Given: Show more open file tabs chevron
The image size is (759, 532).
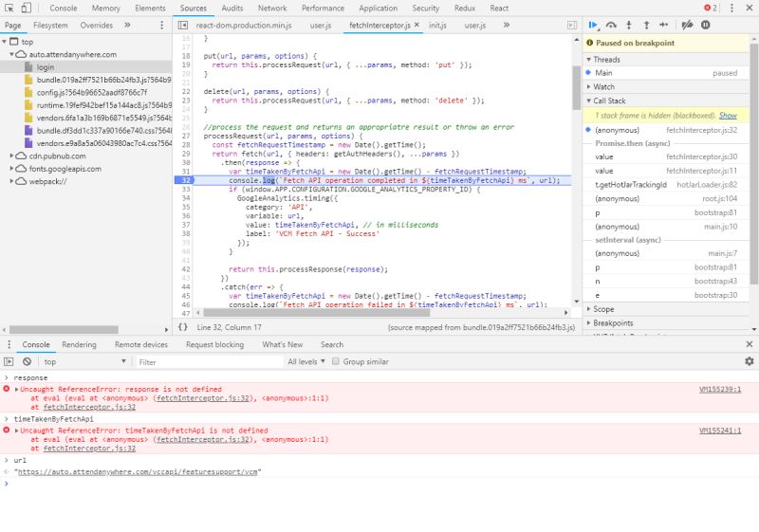Looking at the screenshot, I should pyautogui.click(x=507, y=26).
